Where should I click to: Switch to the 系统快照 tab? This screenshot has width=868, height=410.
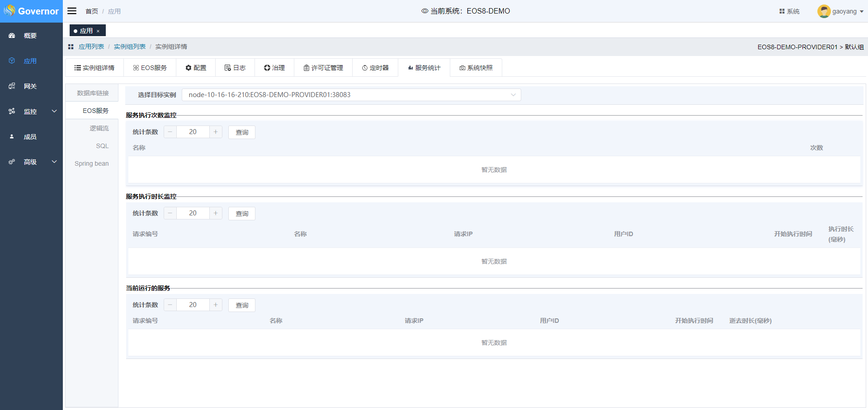click(476, 68)
